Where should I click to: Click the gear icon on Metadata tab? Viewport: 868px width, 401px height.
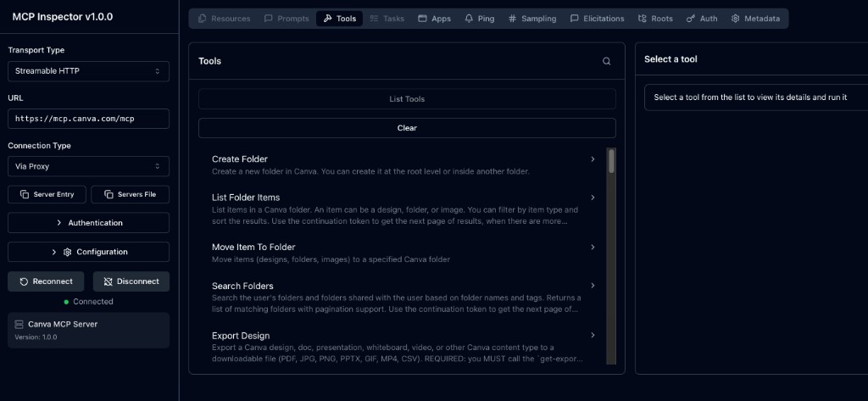(x=735, y=19)
